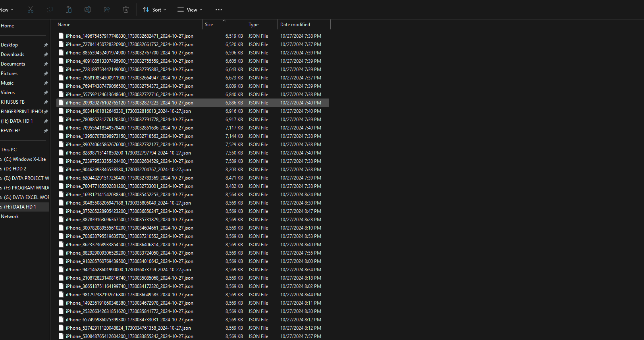Viewport: 644px width, 340px height.
Task: Click file icon of iPhone_875285228905423200
Action: coord(61,211)
